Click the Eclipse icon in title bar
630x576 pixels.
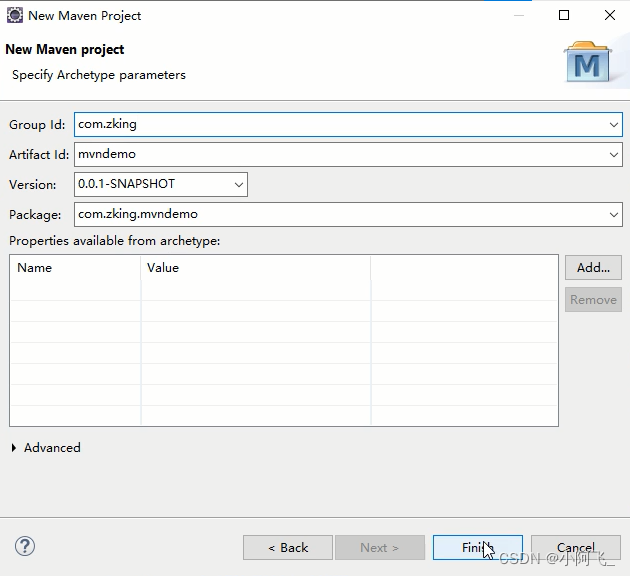15,15
